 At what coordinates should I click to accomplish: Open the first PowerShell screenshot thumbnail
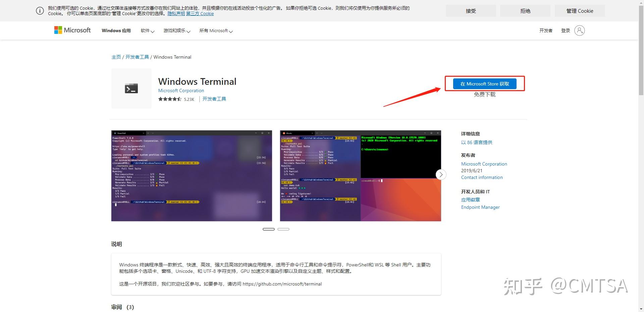click(191, 175)
